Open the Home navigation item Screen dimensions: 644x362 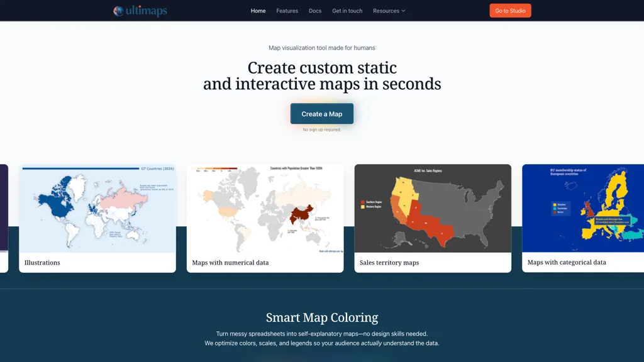pos(258,11)
